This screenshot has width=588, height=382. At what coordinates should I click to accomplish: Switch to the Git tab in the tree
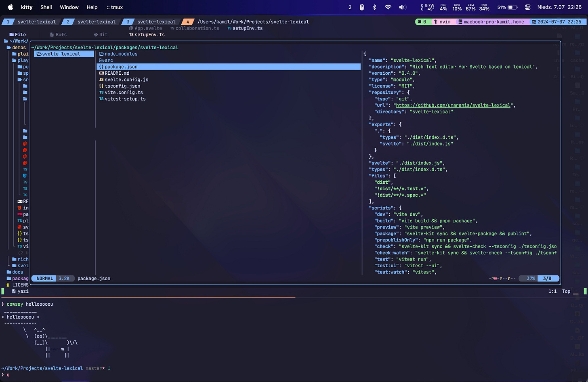101,35
